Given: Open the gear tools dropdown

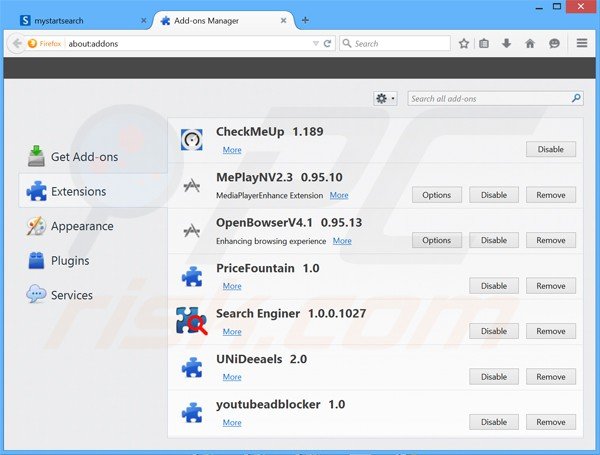Looking at the screenshot, I should tap(385, 98).
